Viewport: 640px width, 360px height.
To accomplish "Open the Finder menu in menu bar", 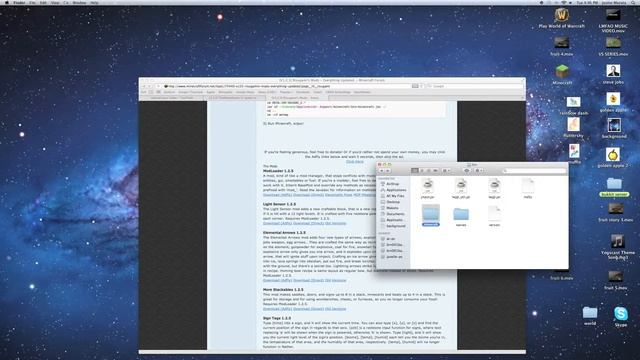I will click(x=19, y=2).
